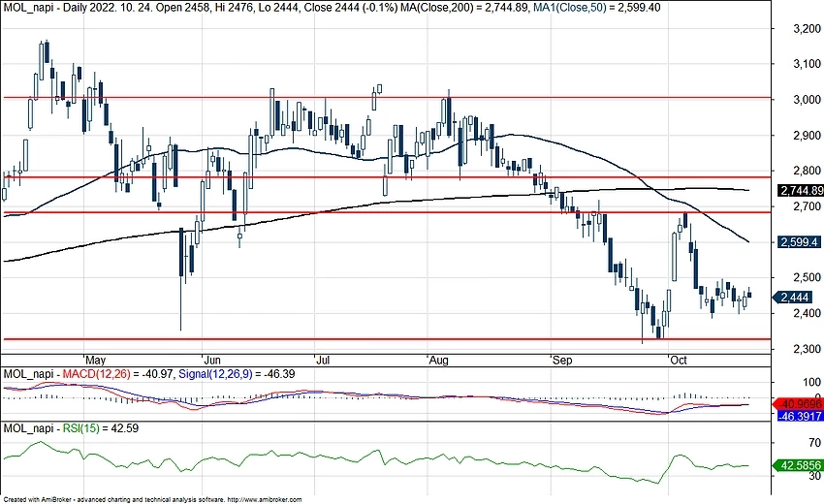This screenshot has height=504, width=824.
Task: Click the Aug label on date axis
Action: coord(438,360)
